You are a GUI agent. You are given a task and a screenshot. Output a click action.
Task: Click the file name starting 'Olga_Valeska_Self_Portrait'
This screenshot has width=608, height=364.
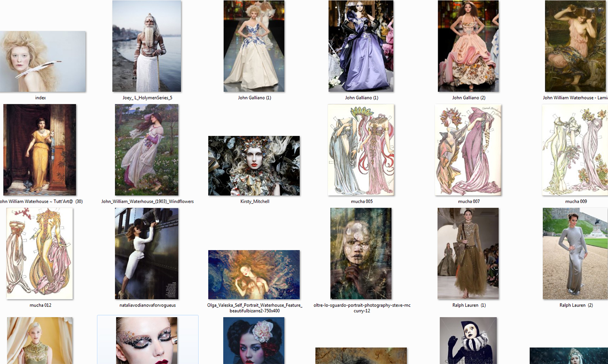click(x=255, y=308)
